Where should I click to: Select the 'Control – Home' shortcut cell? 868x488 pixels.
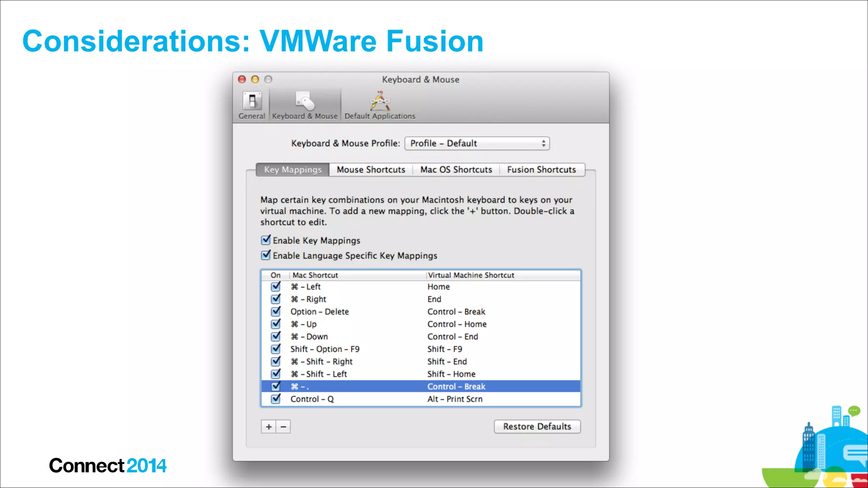(x=457, y=324)
